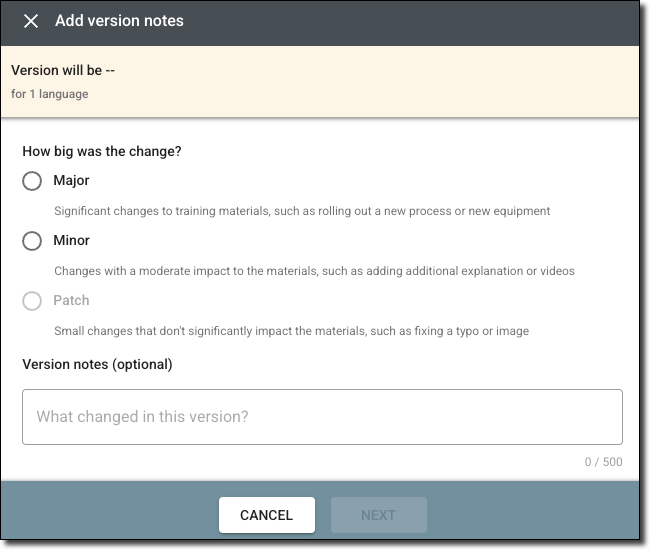Pick the disabled Patch radio button
The height and width of the screenshot is (550, 650).
[x=32, y=301]
